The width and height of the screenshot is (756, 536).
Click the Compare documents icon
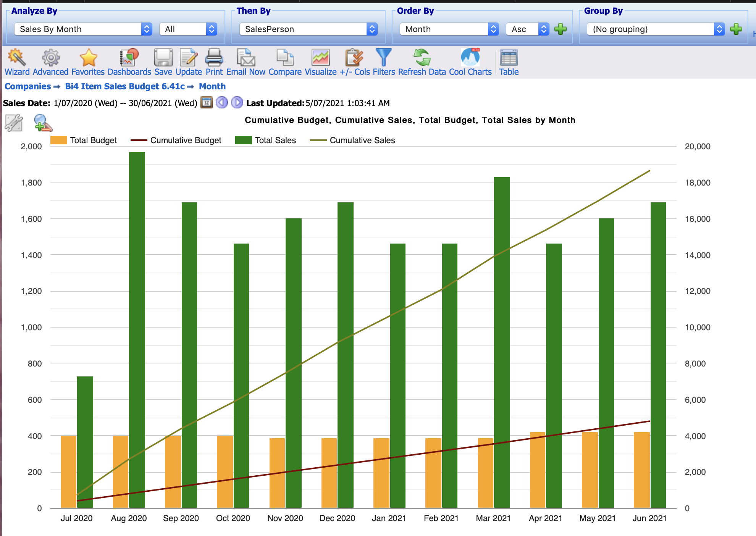[285, 58]
